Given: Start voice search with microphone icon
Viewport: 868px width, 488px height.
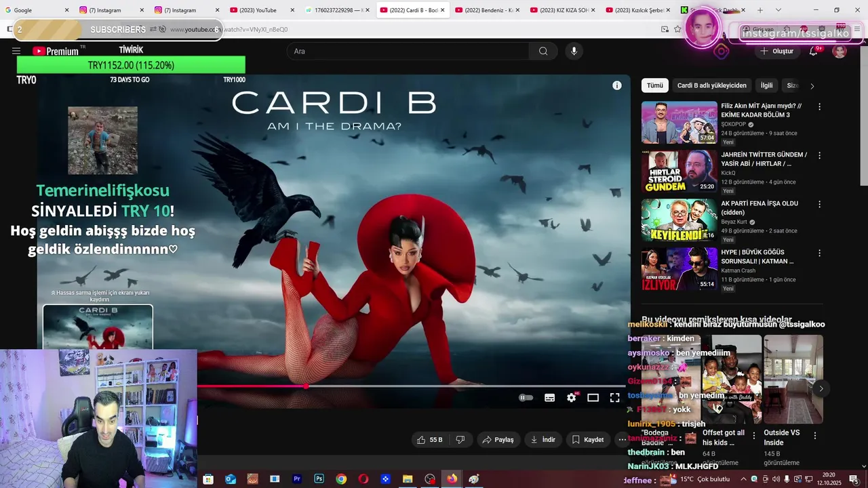Looking at the screenshot, I should (574, 51).
